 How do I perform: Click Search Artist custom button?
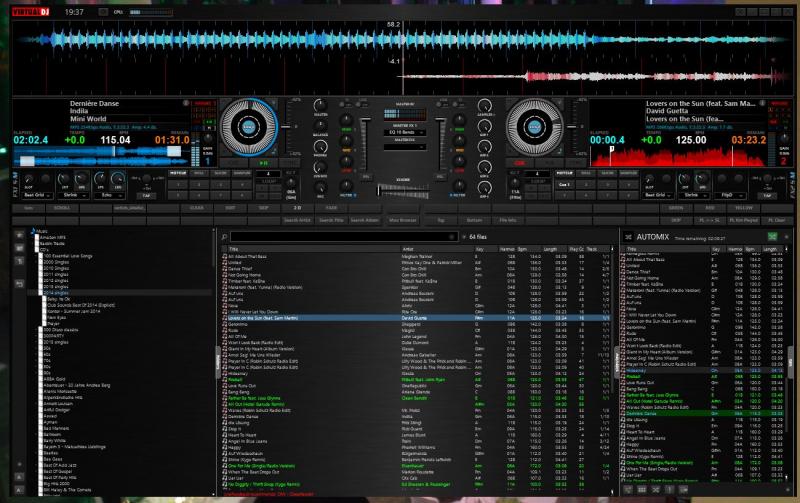pos(298,220)
